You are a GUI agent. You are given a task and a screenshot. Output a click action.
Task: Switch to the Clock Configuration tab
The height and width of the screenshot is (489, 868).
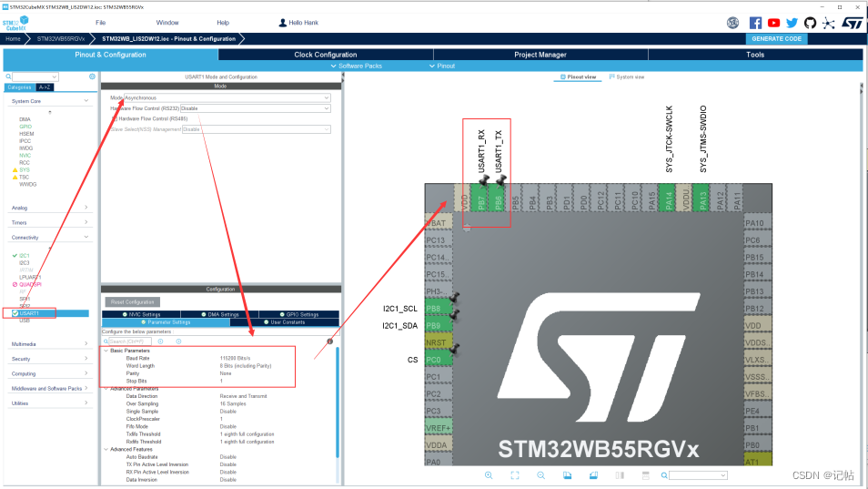pyautogui.click(x=326, y=55)
